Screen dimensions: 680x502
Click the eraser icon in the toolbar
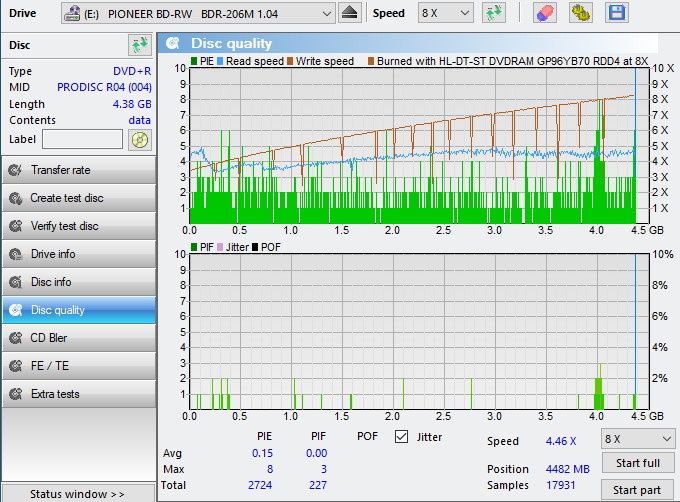tap(545, 13)
